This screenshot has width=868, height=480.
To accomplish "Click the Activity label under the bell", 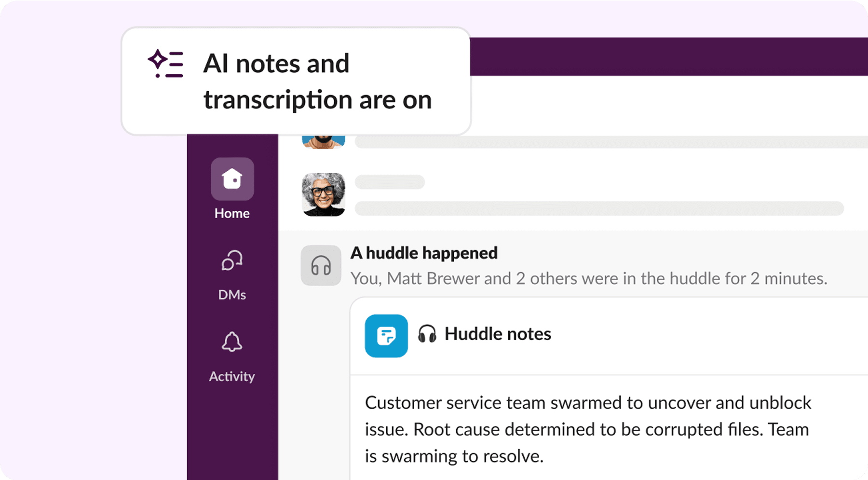I will pos(232,376).
